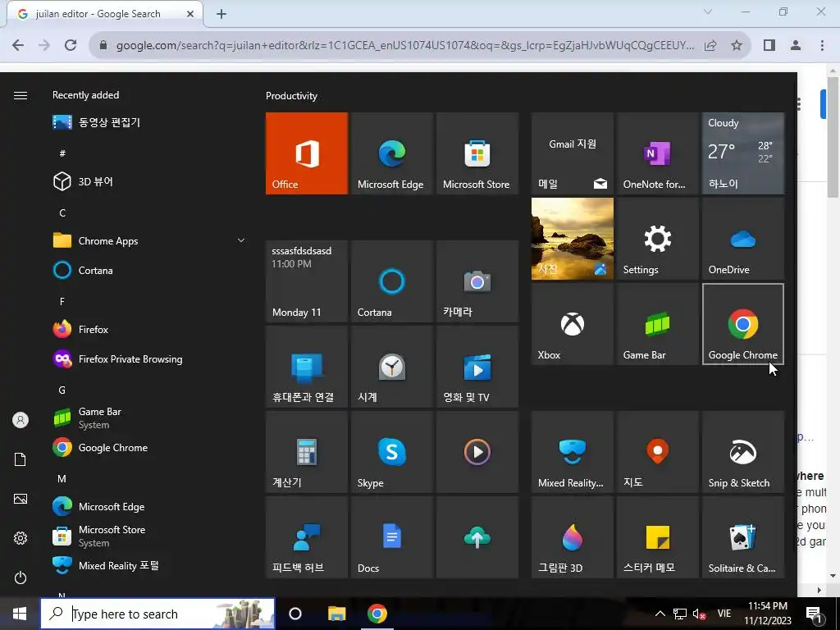The width and height of the screenshot is (840, 630).
Task: Open the Office tile
Action: click(x=307, y=153)
